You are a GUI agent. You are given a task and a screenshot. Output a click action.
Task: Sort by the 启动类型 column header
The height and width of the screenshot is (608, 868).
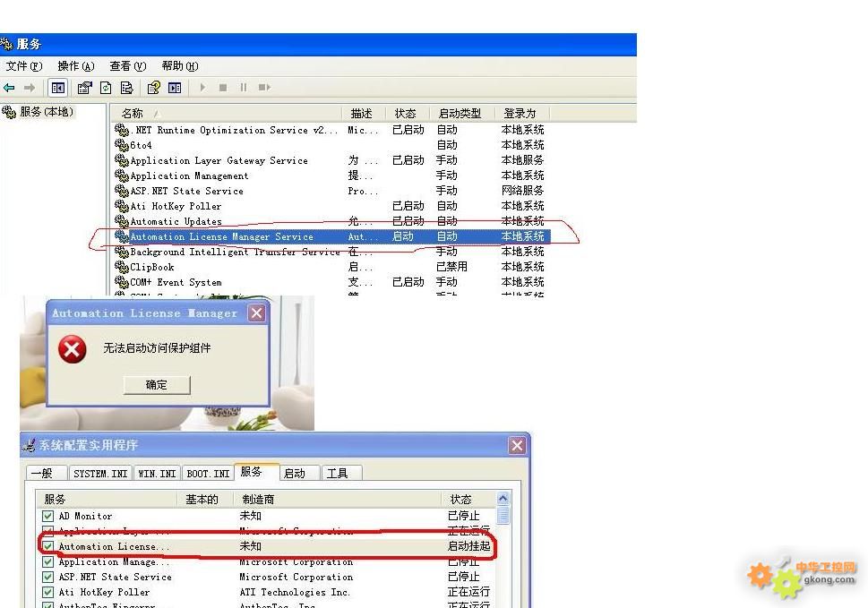(462, 114)
